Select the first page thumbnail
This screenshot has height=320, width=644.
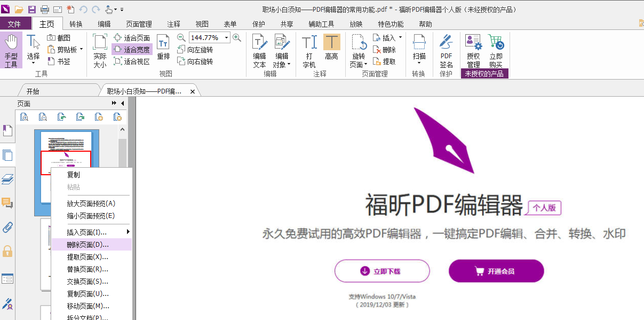pos(67,173)
